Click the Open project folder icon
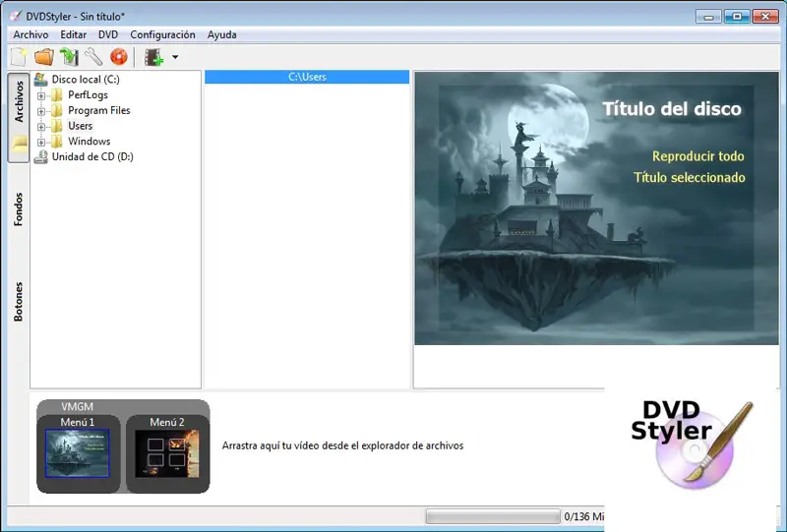The height and width of the screenshot is (532, 787). (x=44, y=57)
